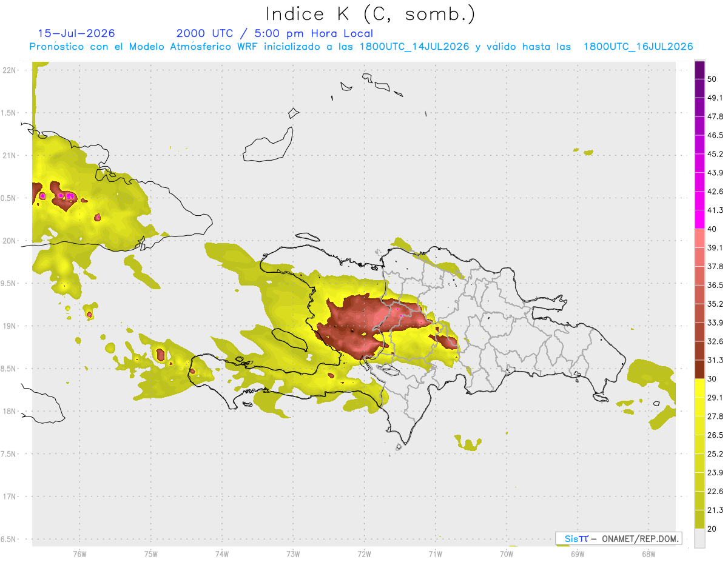
Task: Click the 74W longitude label
Action: [x=221, y=554]
